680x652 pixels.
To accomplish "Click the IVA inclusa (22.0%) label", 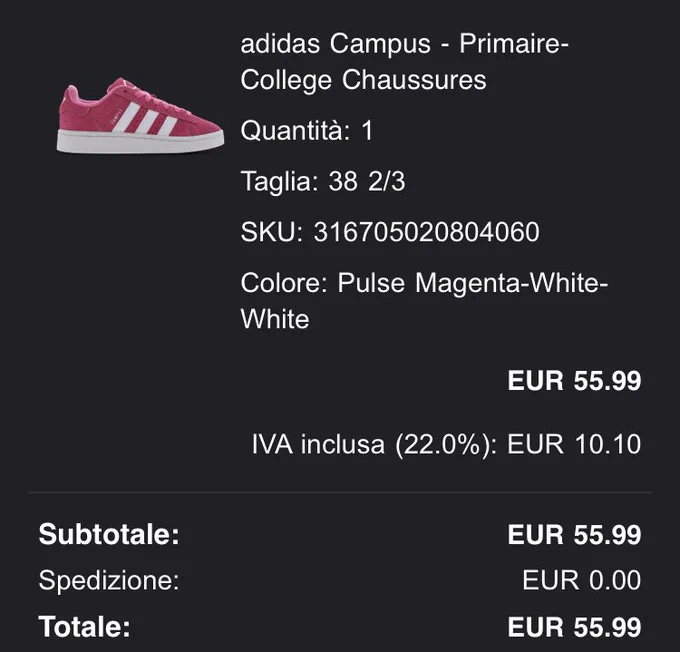I will click(x=374, y=444).
